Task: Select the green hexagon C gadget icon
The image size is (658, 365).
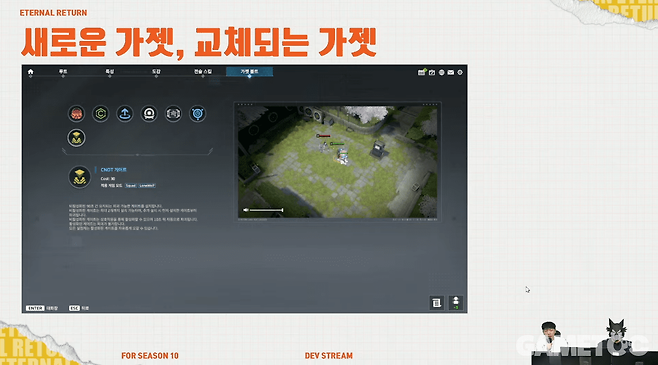Action: (101, 114)
